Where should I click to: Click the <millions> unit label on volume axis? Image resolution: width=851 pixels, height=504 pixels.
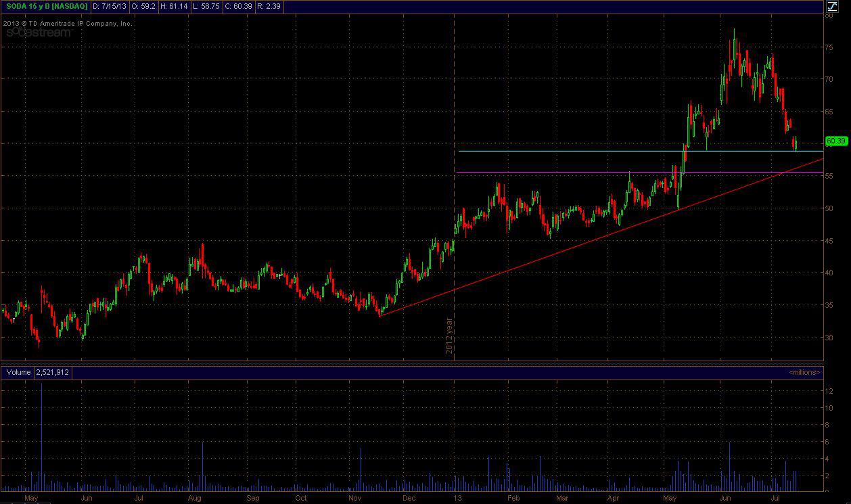[x=804, y=372]
